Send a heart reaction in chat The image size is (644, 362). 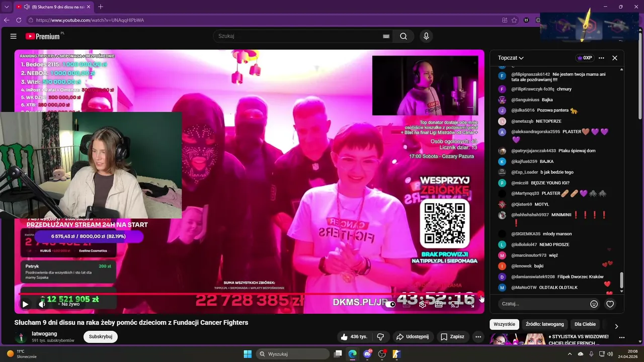pos(610,304)
